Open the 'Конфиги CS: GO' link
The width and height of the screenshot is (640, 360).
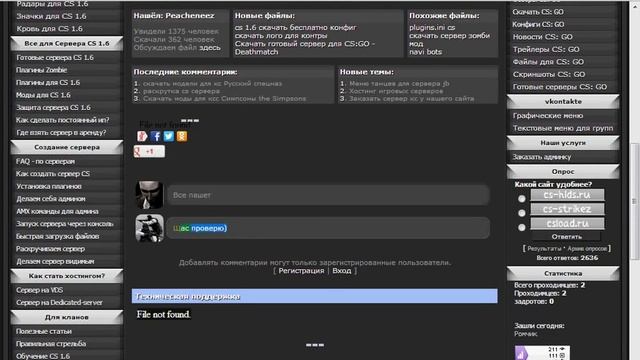[x=538, y=24]
